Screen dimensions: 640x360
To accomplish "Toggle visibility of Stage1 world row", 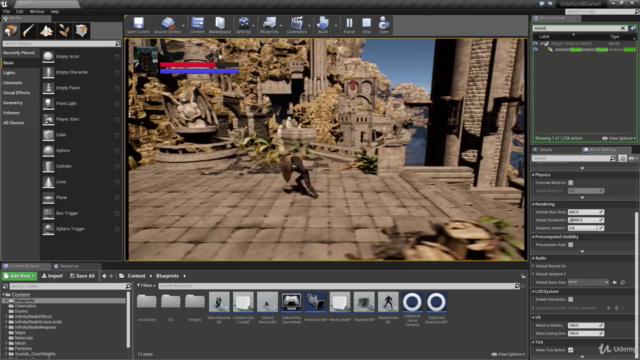I will tap(536, 43).
